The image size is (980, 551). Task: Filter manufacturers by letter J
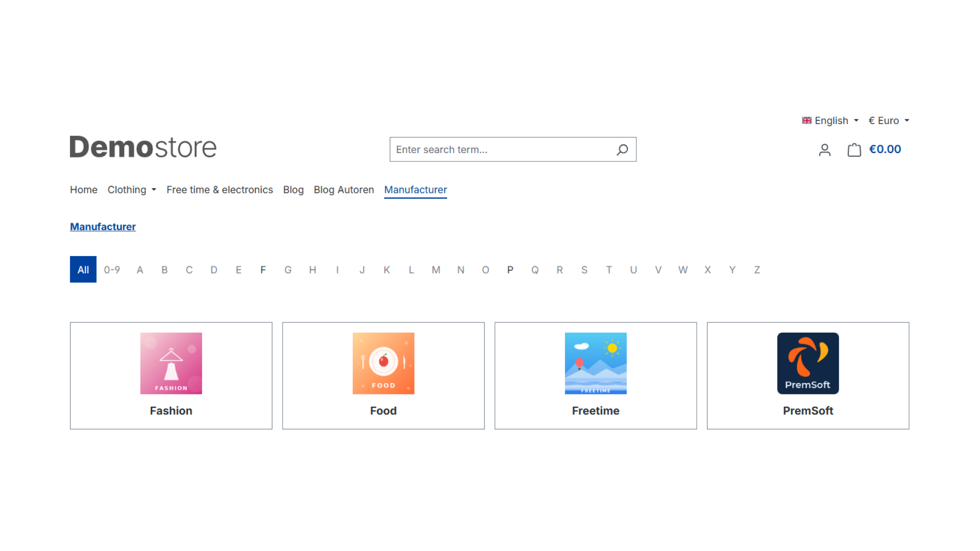[x=362, y=269]
